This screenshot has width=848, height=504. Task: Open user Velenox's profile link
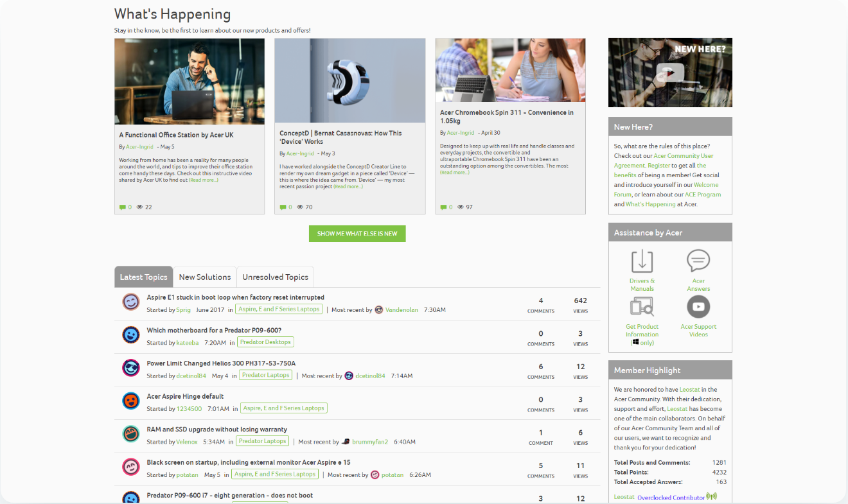(x=187, y=442)
